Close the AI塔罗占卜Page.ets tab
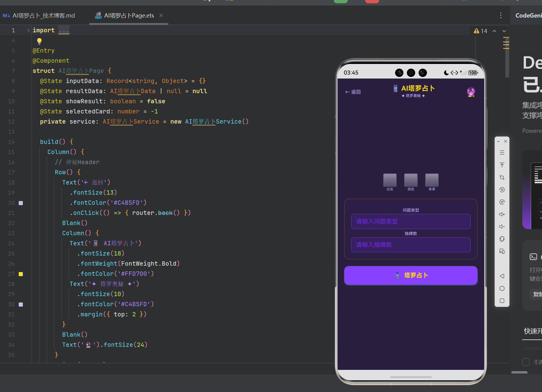 (x=161, y=15)
